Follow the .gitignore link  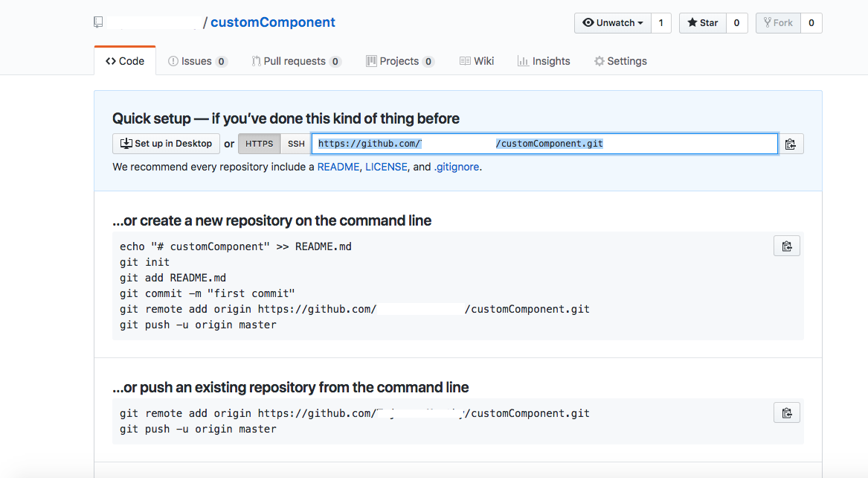pyautogui.click(x=457, y=167)
